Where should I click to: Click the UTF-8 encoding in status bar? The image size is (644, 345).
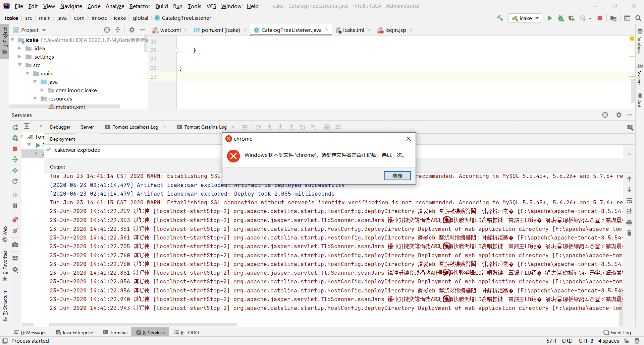[586, 341]
